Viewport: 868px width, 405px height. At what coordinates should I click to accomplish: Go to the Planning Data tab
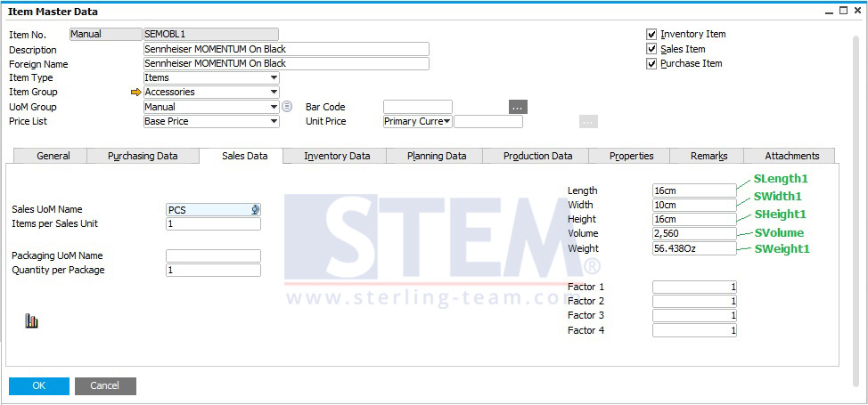[436, 156]
